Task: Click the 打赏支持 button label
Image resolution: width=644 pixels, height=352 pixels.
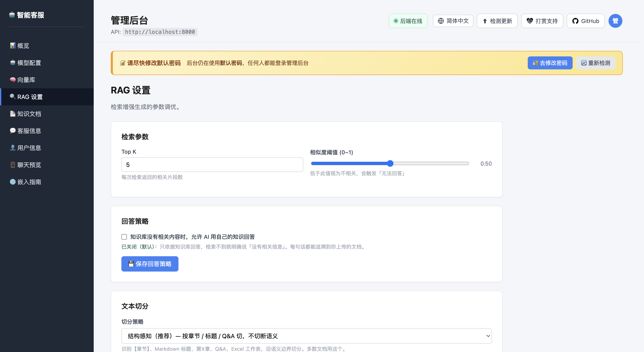Action: click(547, 21)
